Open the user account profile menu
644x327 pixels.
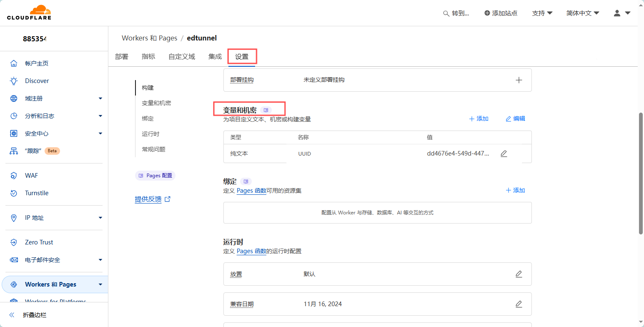tap(622, 13)
